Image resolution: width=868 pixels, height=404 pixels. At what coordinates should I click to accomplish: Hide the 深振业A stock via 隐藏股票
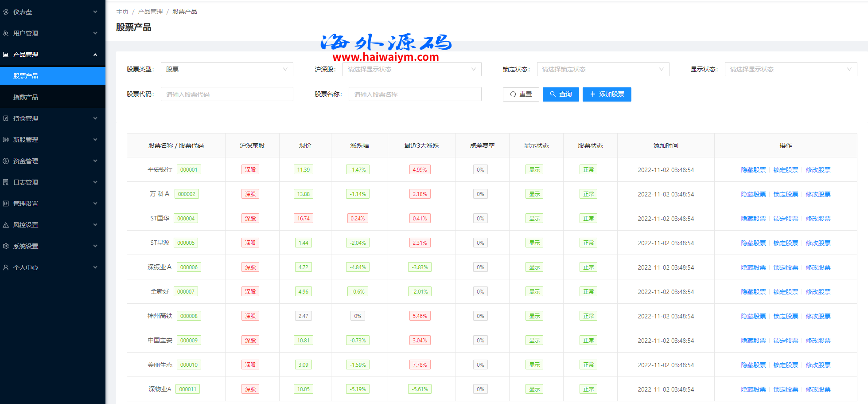point(753,267)
